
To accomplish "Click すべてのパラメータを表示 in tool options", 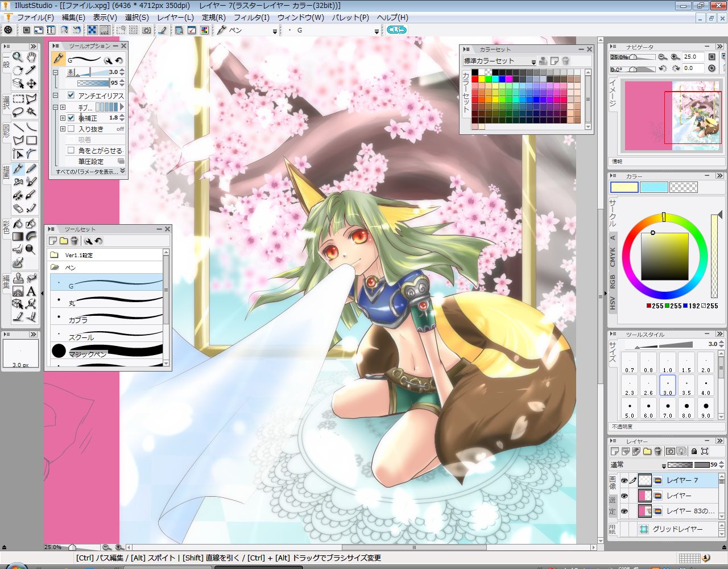I will (x=88, y=171).
